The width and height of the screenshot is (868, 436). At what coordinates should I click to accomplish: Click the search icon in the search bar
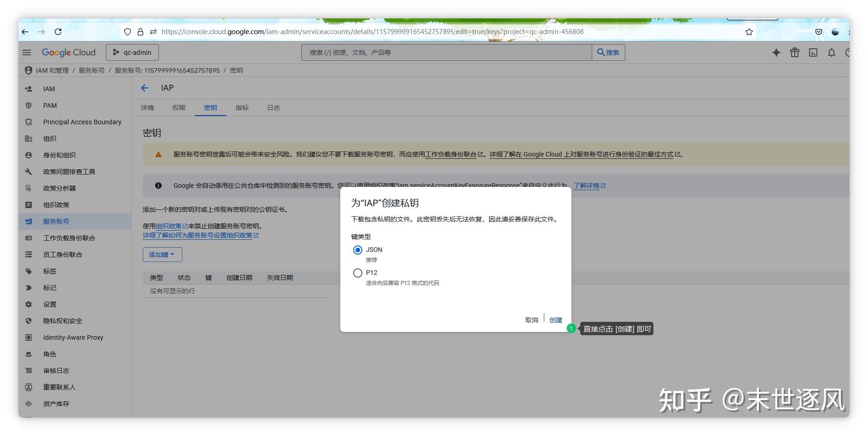tap(609, 52)
